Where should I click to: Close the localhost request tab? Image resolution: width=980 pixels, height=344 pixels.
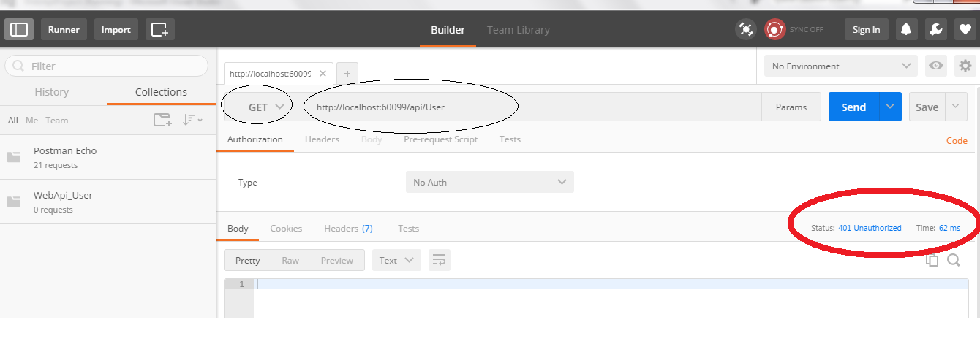tap(323, 74)
